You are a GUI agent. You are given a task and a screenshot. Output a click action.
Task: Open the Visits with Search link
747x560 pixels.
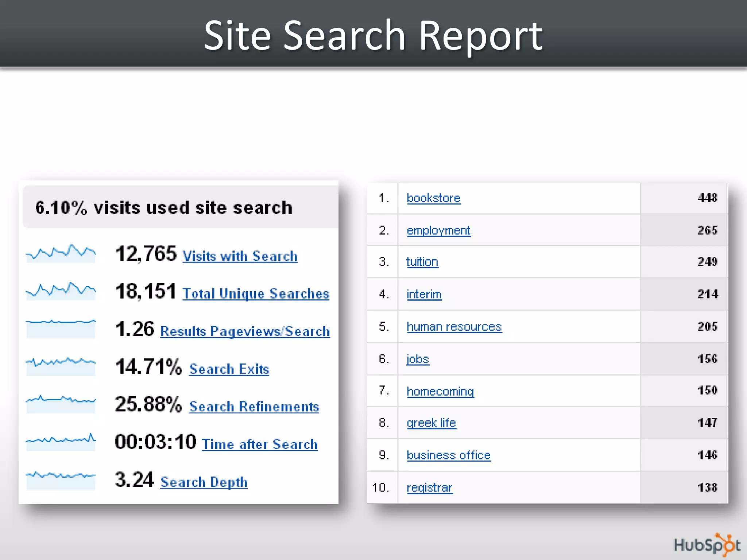pyautogui.click(x=240, y=256)
